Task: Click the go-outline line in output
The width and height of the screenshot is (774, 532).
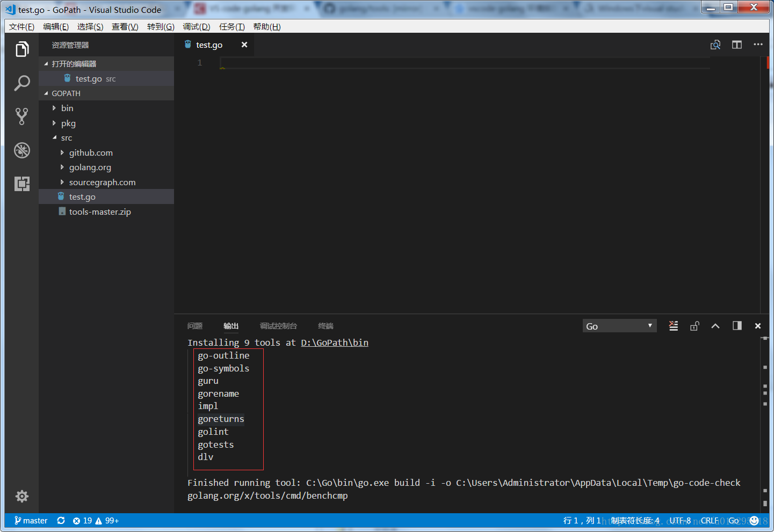Action: [x=223, y=355]
